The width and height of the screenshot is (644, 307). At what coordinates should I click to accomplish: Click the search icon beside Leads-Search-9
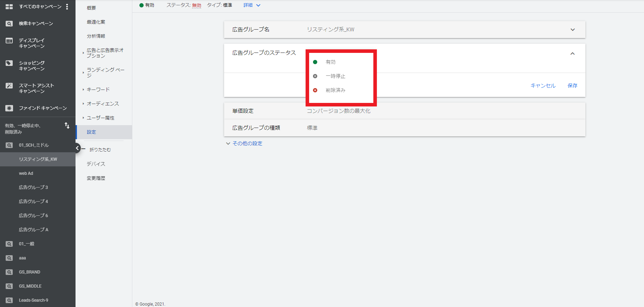pyautogui.click(x=9, y=300)
